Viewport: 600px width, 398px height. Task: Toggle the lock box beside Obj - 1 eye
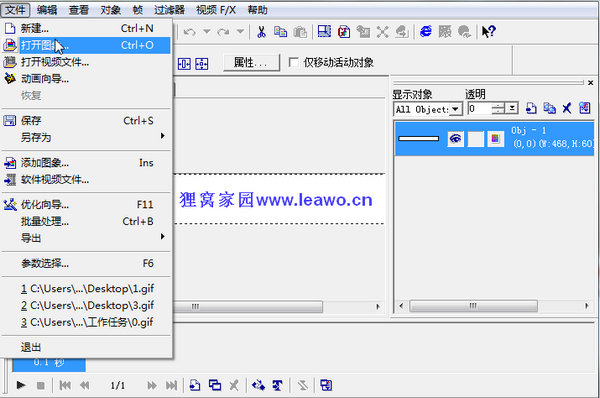click(x=476, y=139)
